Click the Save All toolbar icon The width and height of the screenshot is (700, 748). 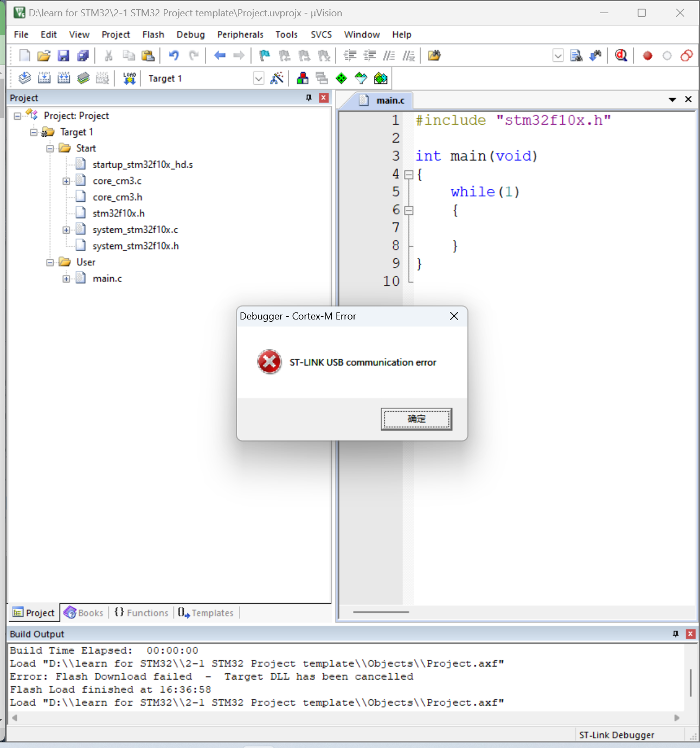coord(83,55)
